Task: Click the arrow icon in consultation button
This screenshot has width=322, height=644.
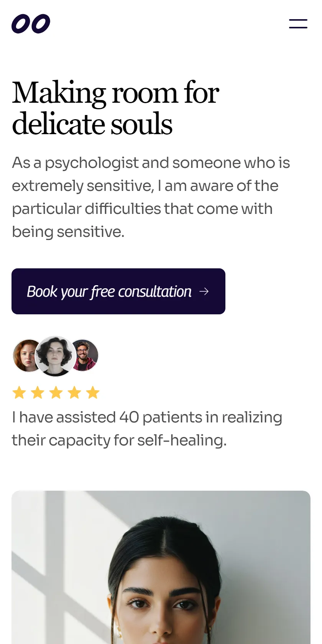Action: (x=204, y=291)
